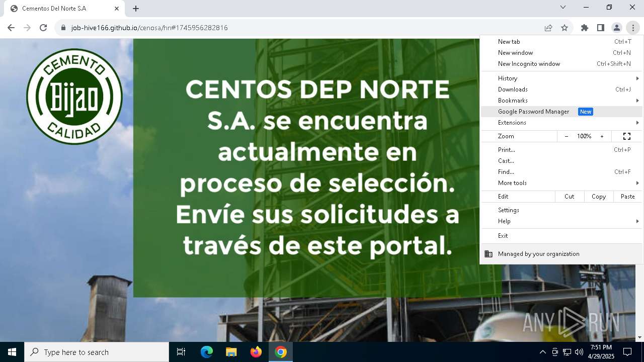Open the tab search chevron in title bar
644x362 pixels.
pyautogui.click(x=563, y=7)
